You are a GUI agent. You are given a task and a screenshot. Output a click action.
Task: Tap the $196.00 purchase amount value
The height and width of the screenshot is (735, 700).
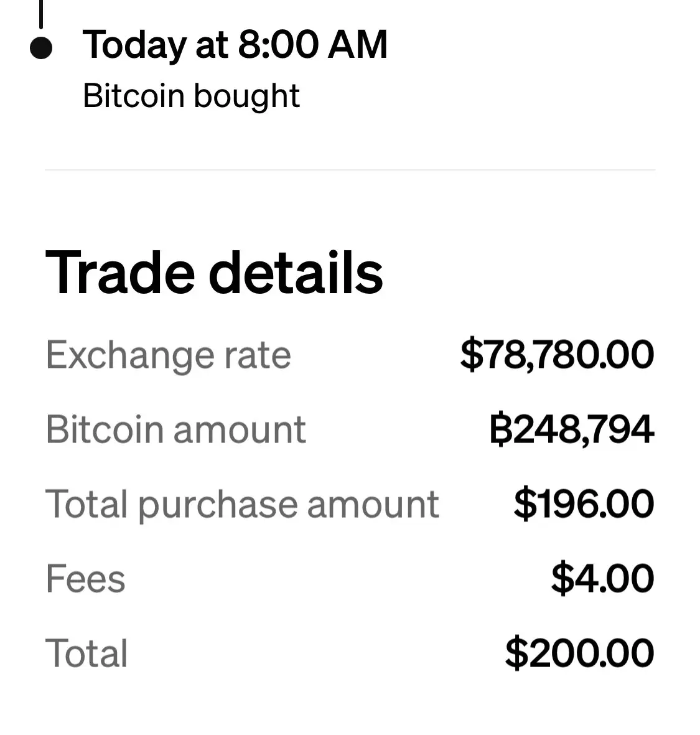[x=584, y=504]
